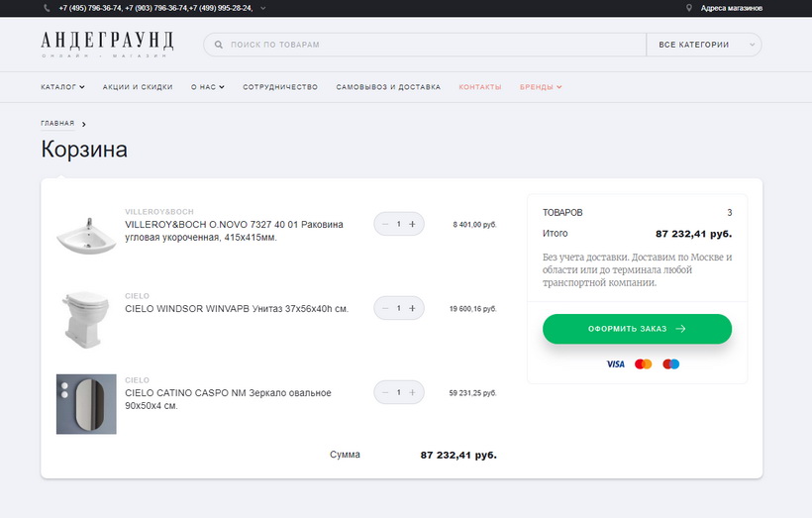Decrease quantity of the CATINO mirror

pyautogui.click(x=385, y=392)
